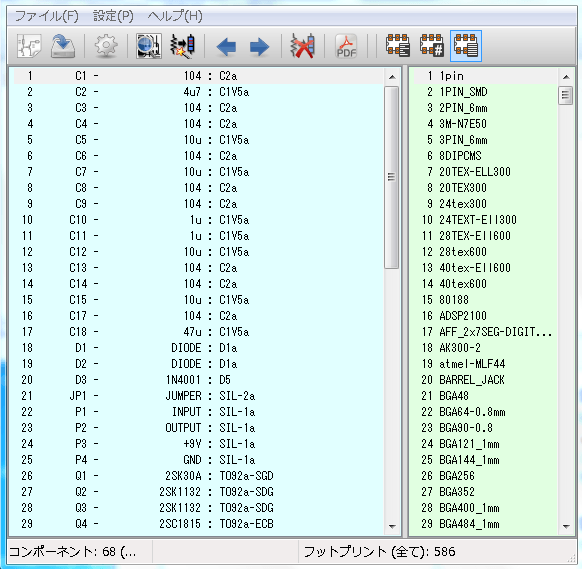The height and width of the screenshot is (569, 582).
Task: Select component row D3 1N4001
Action: (x=198, y=380)
